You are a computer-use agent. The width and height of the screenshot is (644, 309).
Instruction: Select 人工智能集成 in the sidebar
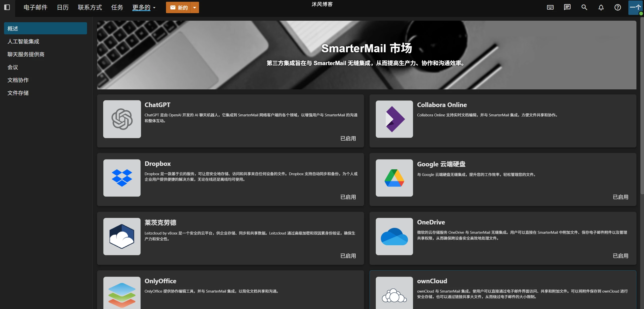(x=45, y=41)
